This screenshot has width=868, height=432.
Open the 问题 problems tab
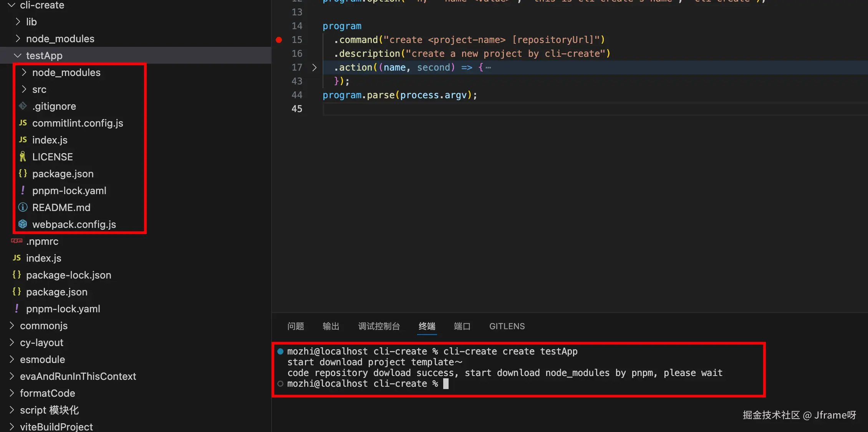coord(295,326)
